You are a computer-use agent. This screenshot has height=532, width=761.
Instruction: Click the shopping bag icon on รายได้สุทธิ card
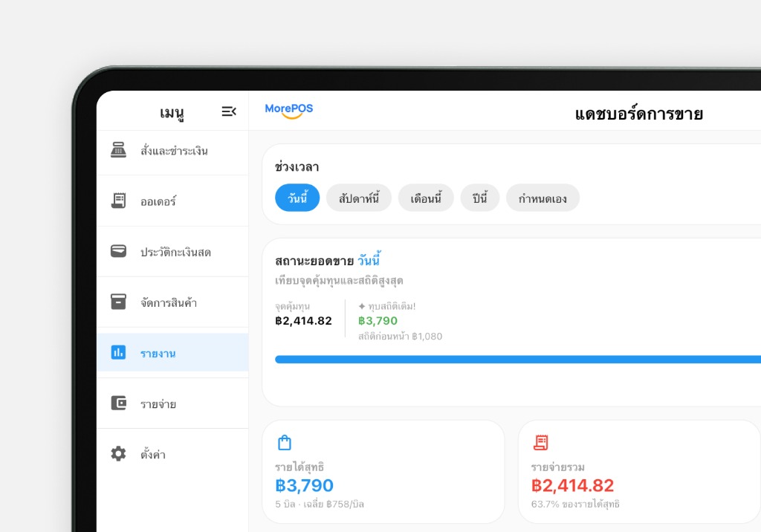[285, 443]
